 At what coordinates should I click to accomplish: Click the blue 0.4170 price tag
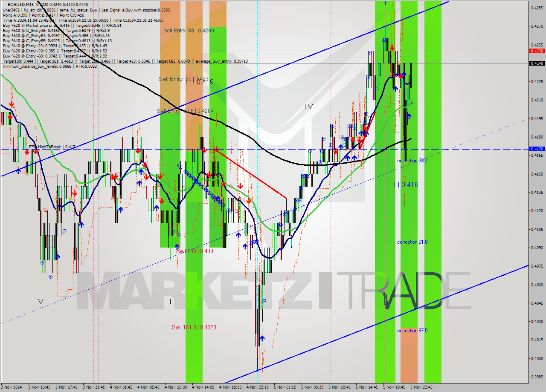click(536, 149)
